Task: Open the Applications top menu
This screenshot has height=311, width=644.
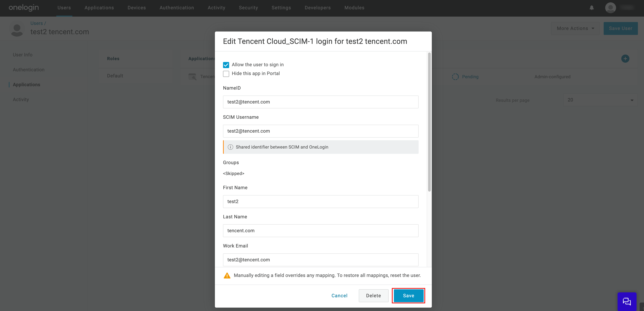Action: 99,8
